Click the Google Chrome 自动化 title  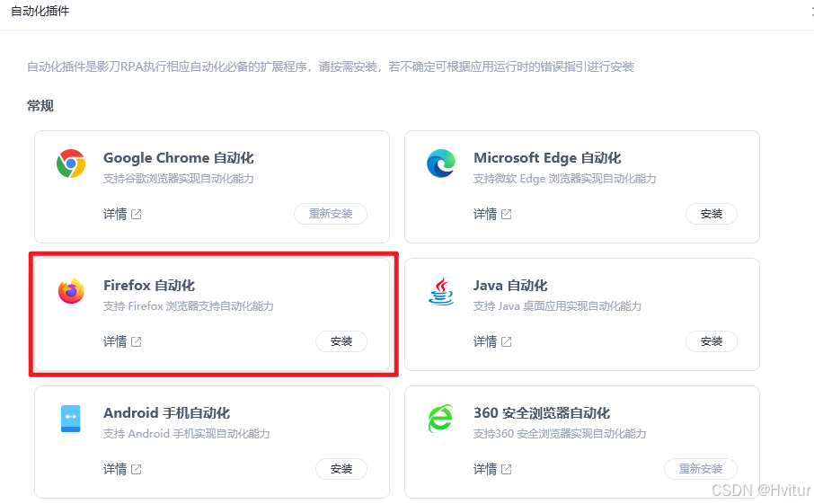point(179,158)
